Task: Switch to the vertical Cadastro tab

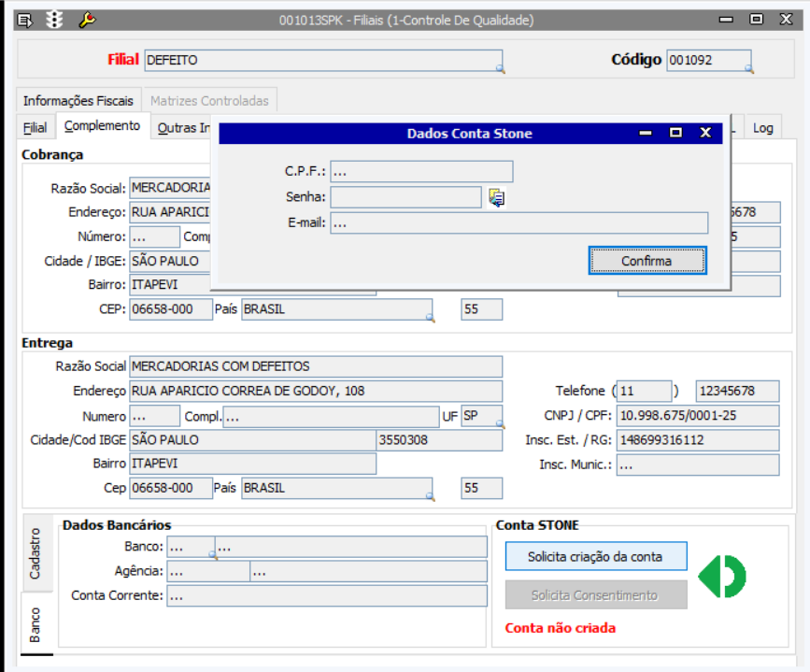Action: pos(36,553)
